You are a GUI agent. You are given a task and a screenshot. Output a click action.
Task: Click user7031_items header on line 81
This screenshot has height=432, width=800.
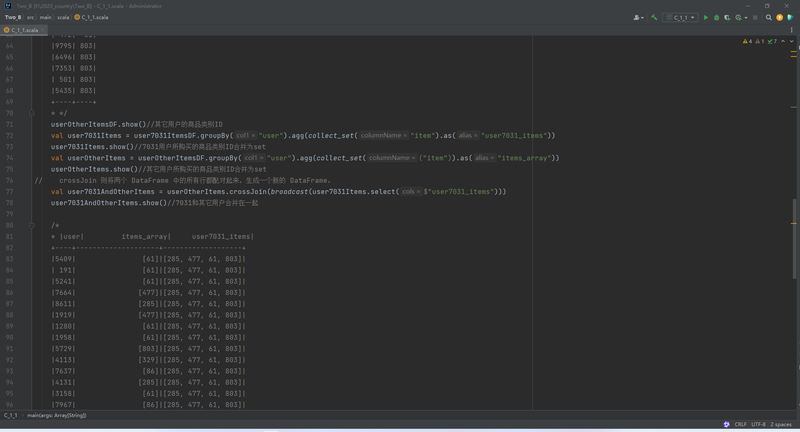[221, 237]
